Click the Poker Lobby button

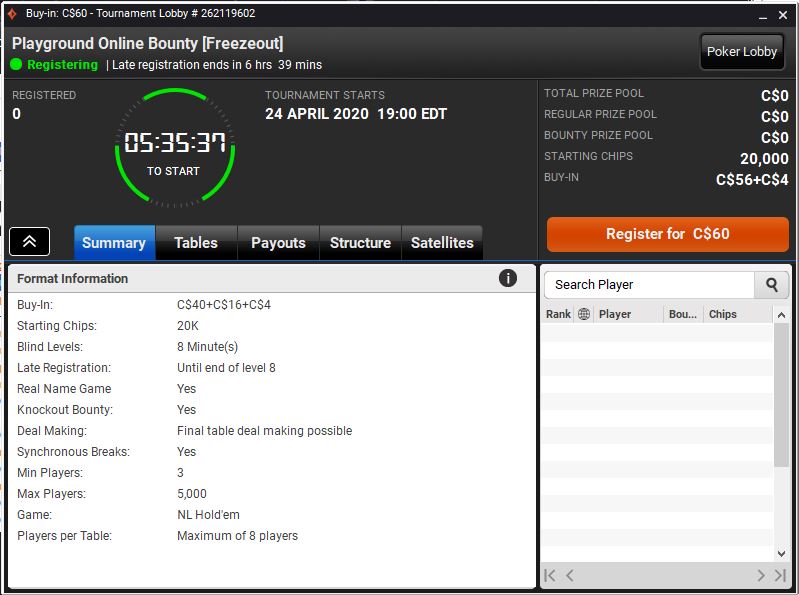click(742, 51)
